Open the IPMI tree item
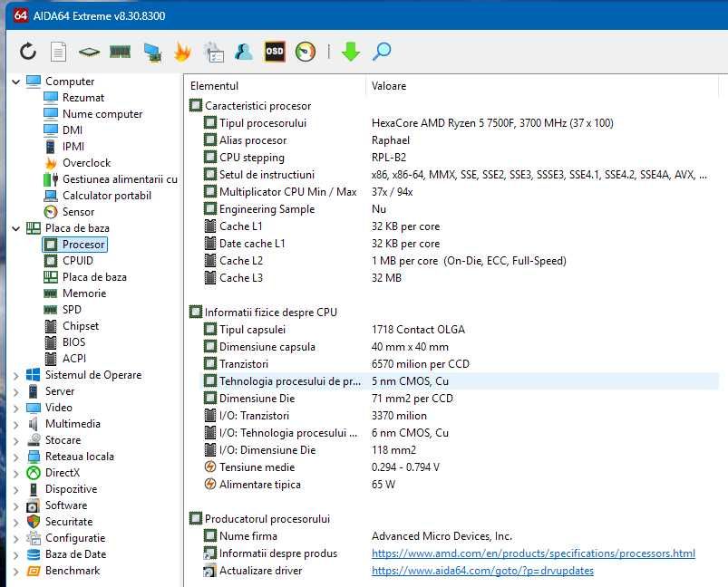 tap(64, 146)
